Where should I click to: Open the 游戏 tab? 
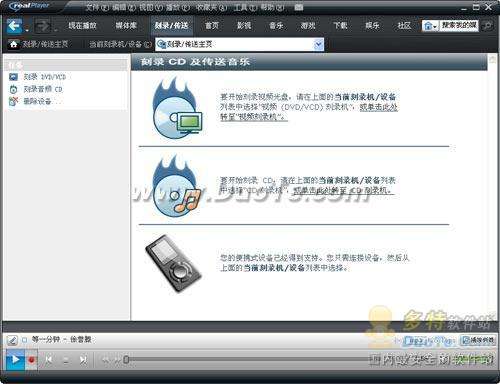(x=308, y=26)
